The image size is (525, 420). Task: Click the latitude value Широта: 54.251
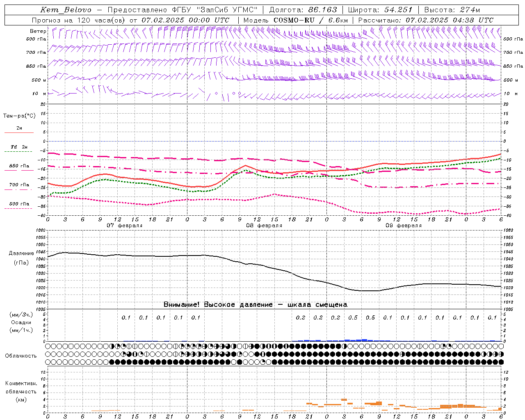(380, 10)
